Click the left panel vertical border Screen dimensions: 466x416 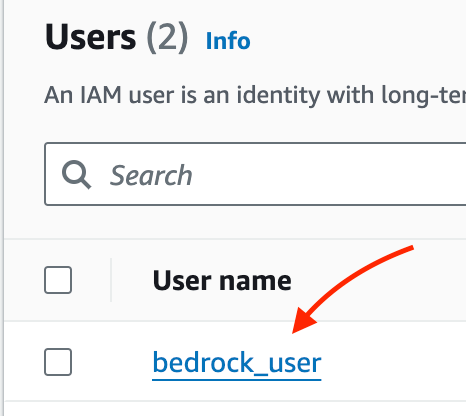tap(3, 208)
